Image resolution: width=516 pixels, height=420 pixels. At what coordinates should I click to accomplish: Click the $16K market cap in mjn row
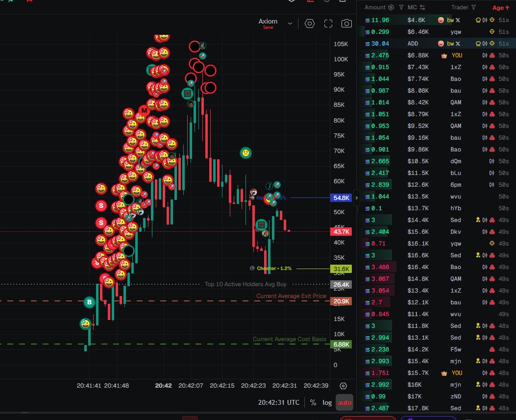[x=414, y=384]
